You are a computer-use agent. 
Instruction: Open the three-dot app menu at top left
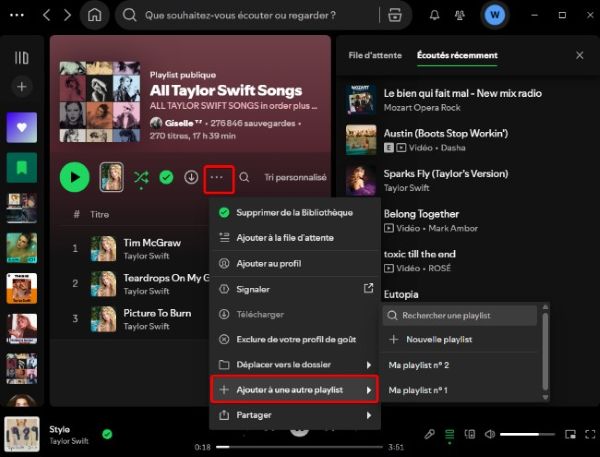pos(17,15)
